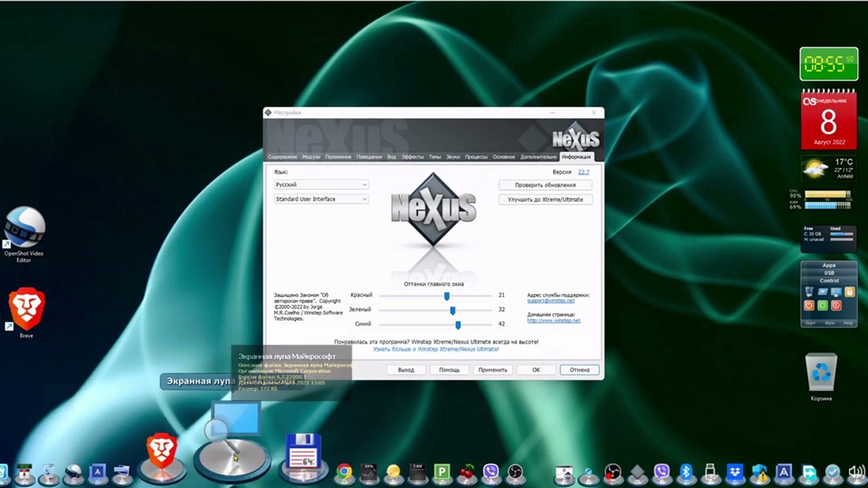Open the Dropbox tray icon
Viewport: 868px width, 488px height.
pyautogui.click(x=734, y=472)
